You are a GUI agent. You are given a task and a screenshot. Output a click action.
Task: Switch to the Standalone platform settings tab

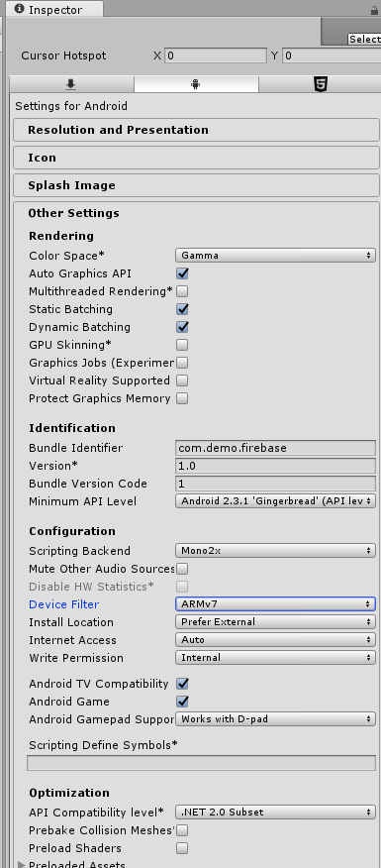(x=71, y=84)
